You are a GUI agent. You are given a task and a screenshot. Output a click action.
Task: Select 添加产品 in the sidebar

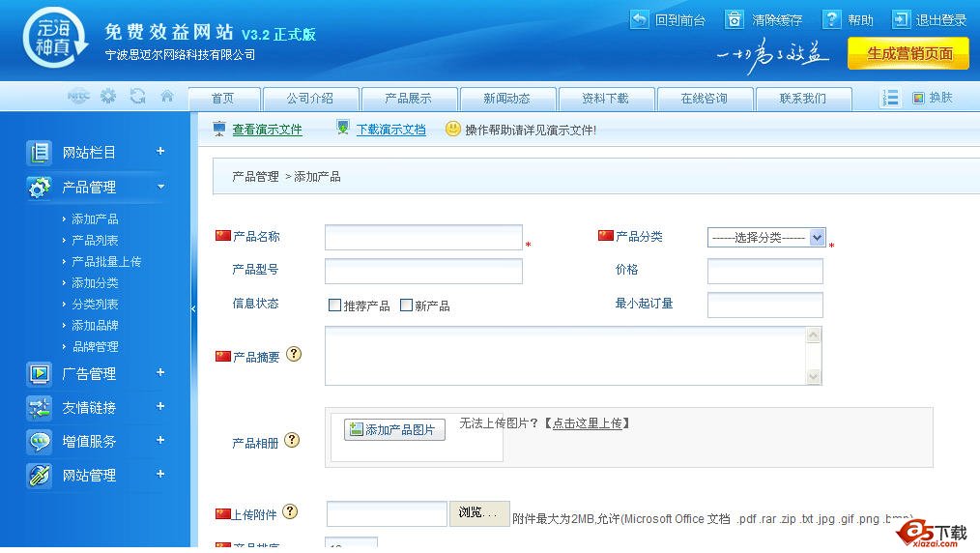coord(95,218)
